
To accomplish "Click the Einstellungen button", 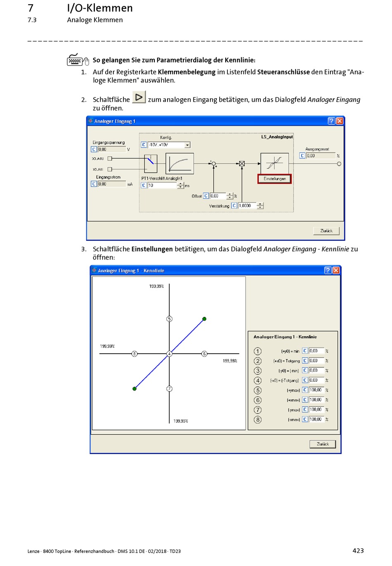I will pyautogui.click(x=274, y=179).
